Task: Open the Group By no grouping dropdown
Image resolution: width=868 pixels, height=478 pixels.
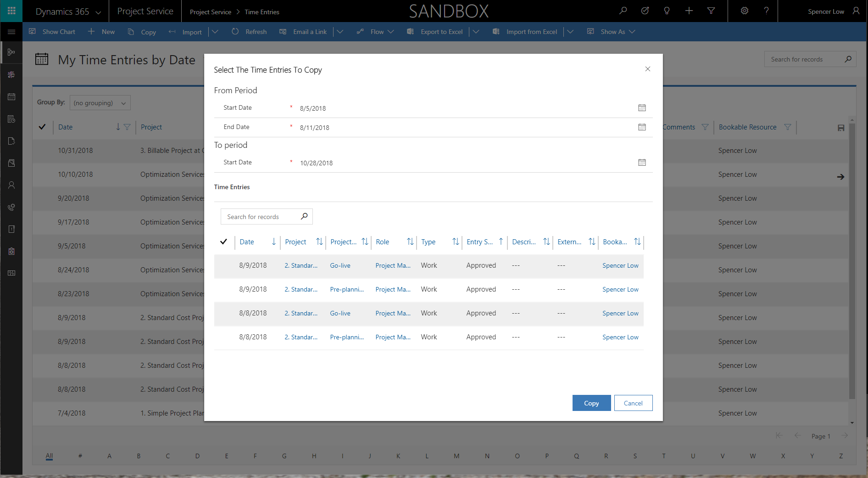Action: 100,103
